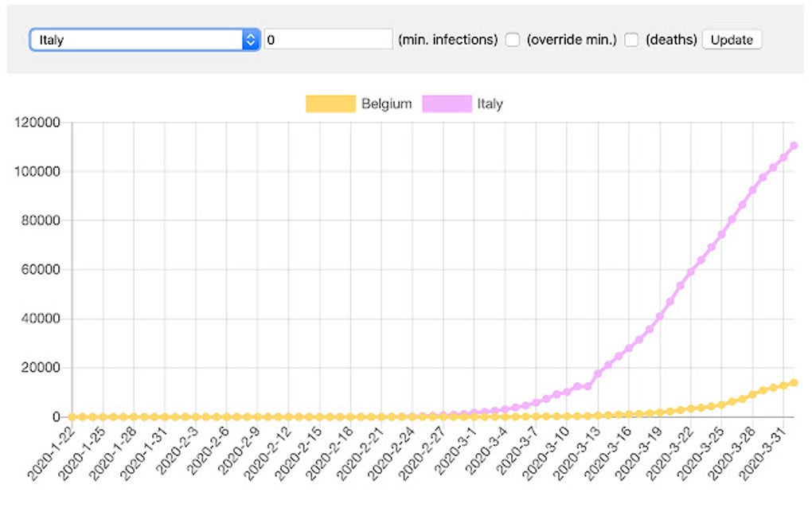Click the last Italy data point on the chart
The width and height of the screenshot is (812, 508).
pos(794,146)
